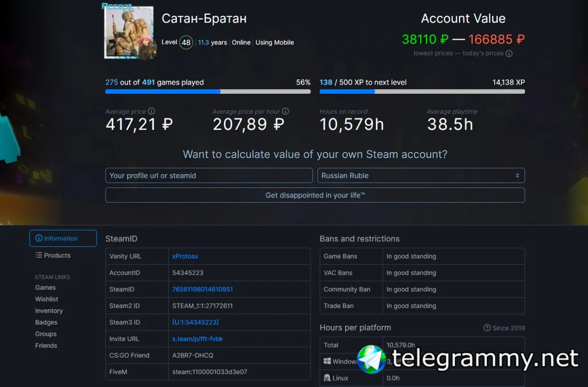This screenshot has width=588, height=387.
Task: Open the Friends Steam link
Action: [46, 346]
